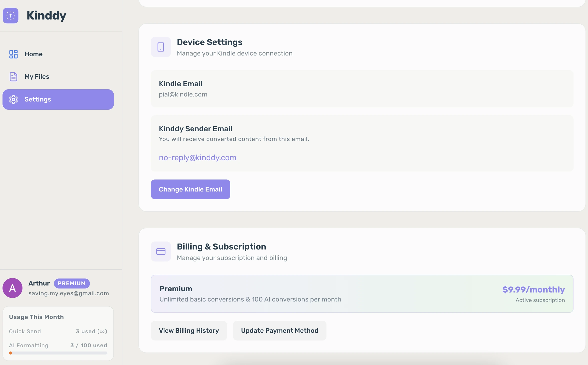Click the Kinddy brand name text
This screenshot has width=588, height=365.
pos(46,15)
